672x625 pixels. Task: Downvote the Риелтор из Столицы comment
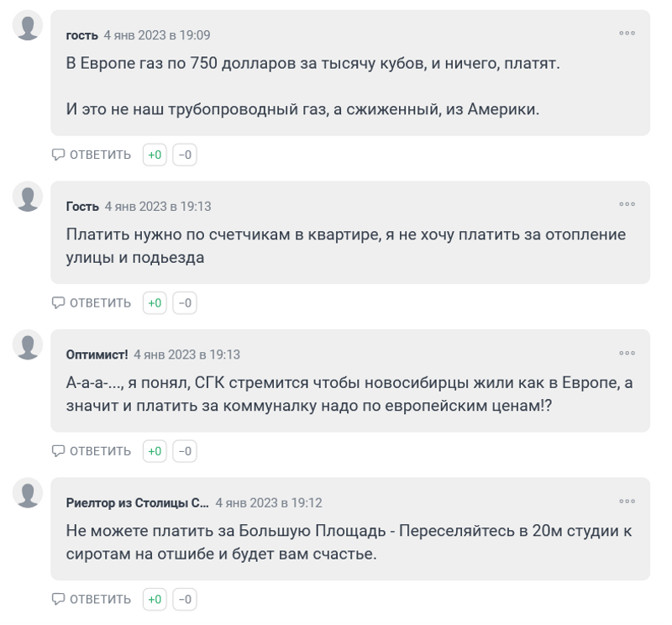tap(185, 599)
